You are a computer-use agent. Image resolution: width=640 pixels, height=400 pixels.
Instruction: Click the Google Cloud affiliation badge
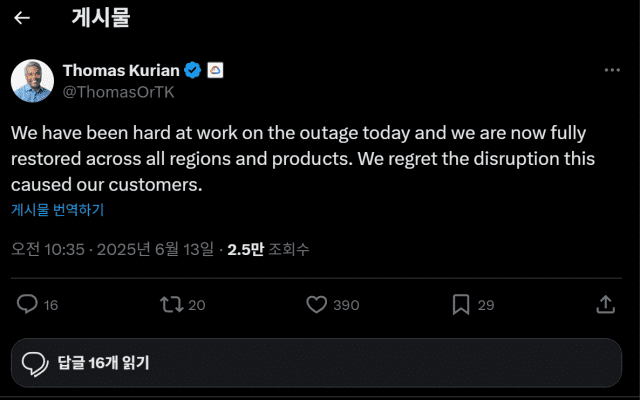click(x=215, y=70)
